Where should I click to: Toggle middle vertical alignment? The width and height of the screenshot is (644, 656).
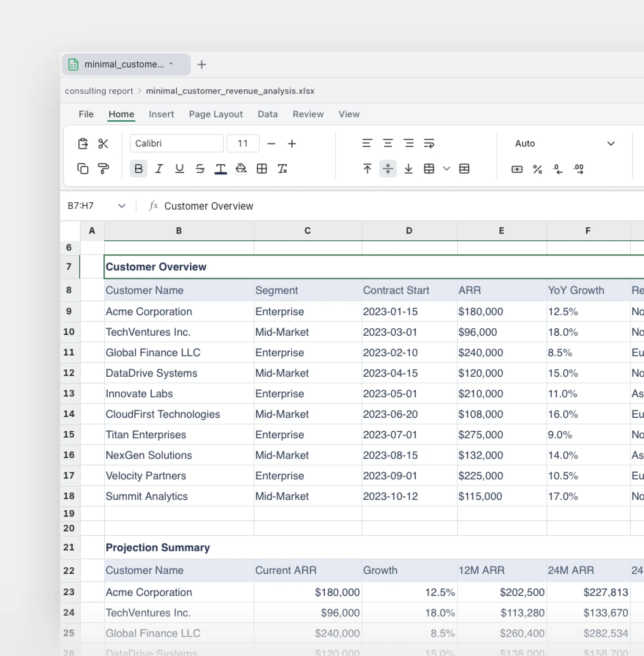click(x=388, y=169)
